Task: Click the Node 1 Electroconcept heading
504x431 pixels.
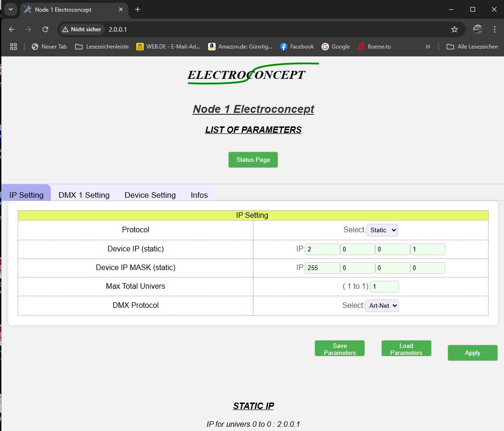Action: 253,109
